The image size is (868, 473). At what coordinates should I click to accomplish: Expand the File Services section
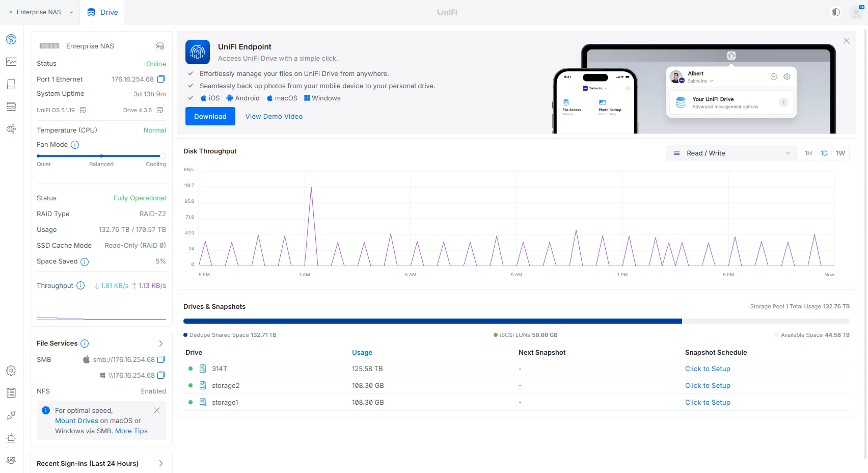(161, 344)
